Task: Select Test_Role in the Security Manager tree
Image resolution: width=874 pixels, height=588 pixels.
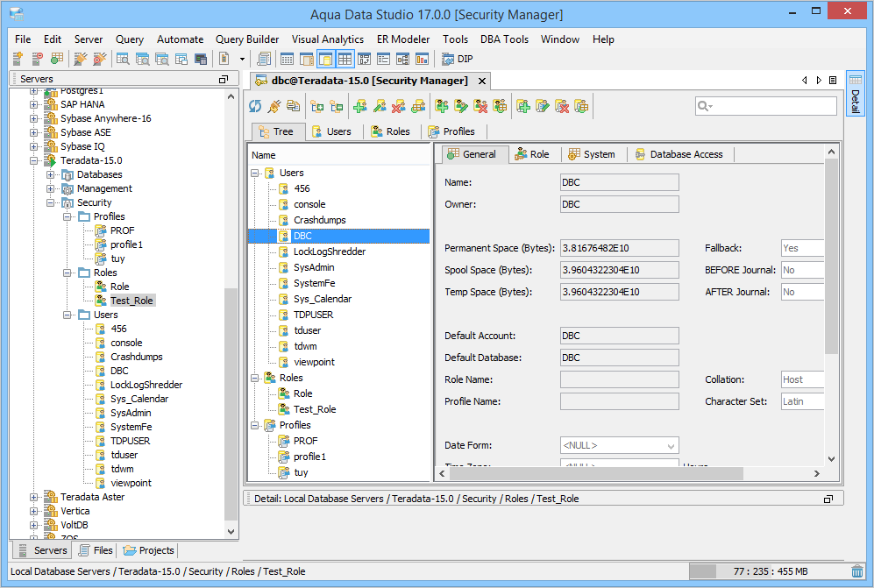Action: click(315, 409)
